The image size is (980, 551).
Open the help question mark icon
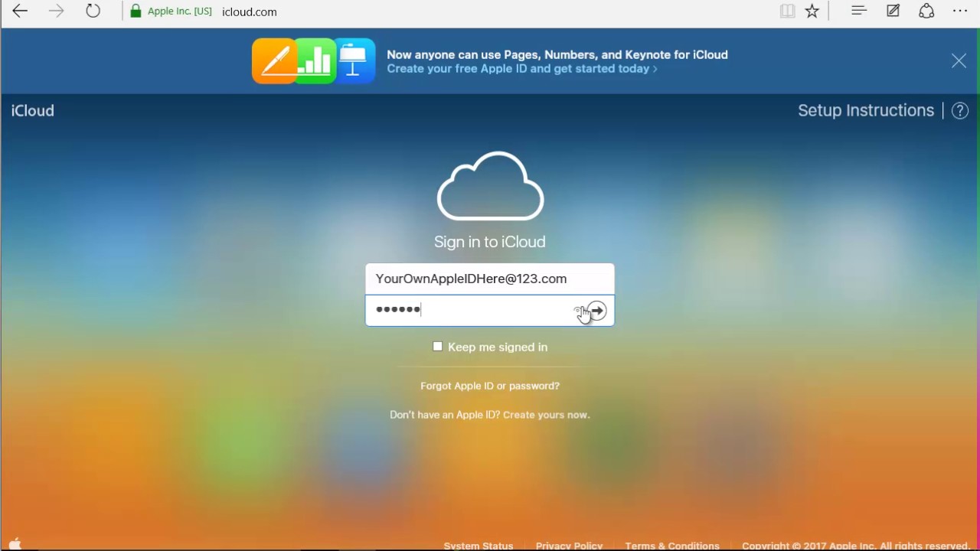[960, 111]
